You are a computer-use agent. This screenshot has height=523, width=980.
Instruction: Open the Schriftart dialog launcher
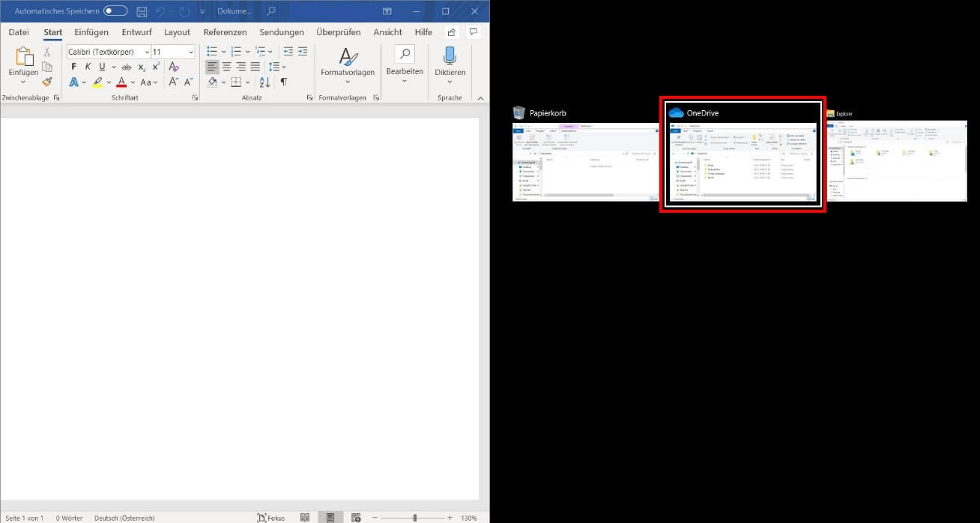pyautogui.click(x=195, y=98)
